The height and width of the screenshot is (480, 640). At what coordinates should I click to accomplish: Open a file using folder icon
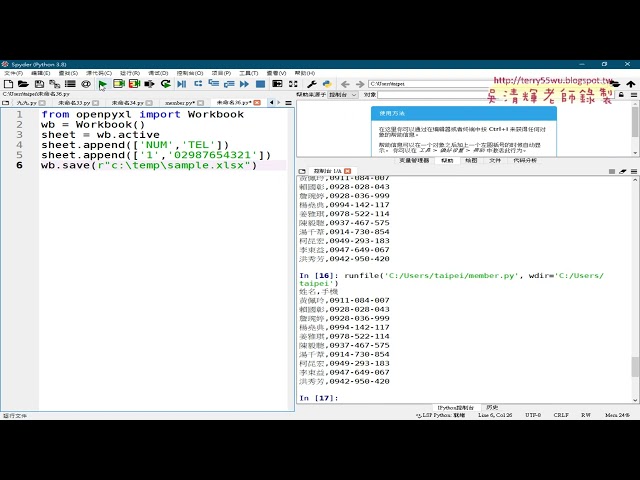23,84
